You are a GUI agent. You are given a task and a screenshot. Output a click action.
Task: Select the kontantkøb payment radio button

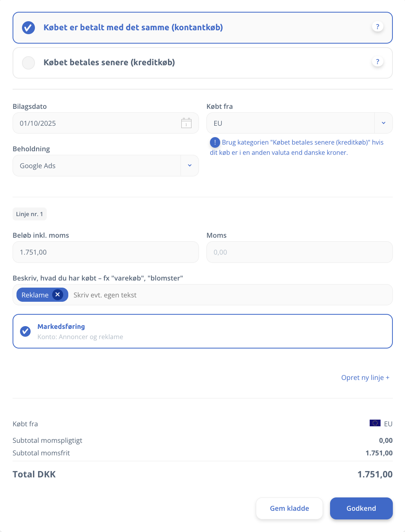coord(28,28)
